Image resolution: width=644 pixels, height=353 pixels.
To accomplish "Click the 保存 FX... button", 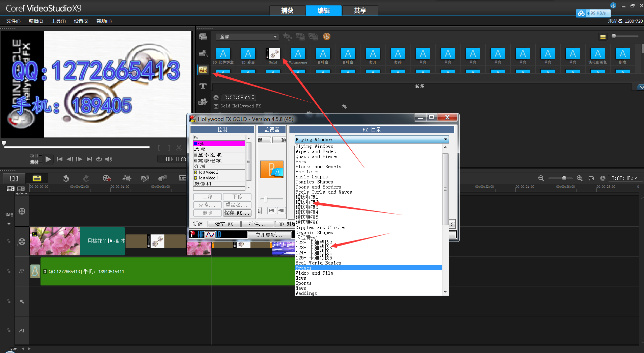I will point(237,213).
